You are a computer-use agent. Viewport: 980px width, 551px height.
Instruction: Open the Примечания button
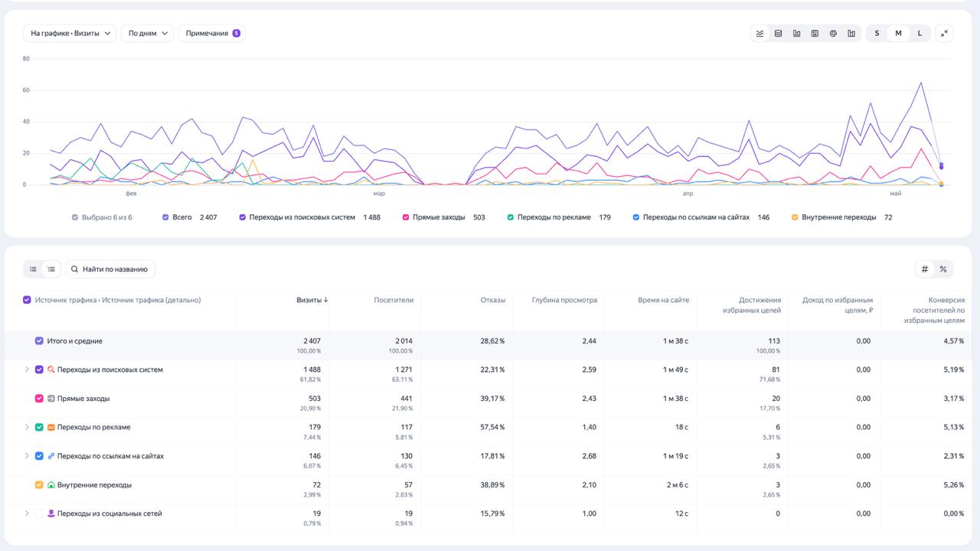(x=212, y=33)
